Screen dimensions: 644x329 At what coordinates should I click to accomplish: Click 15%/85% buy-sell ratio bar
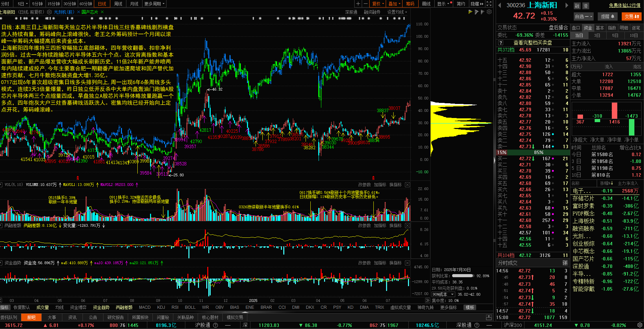coord(533,152)
